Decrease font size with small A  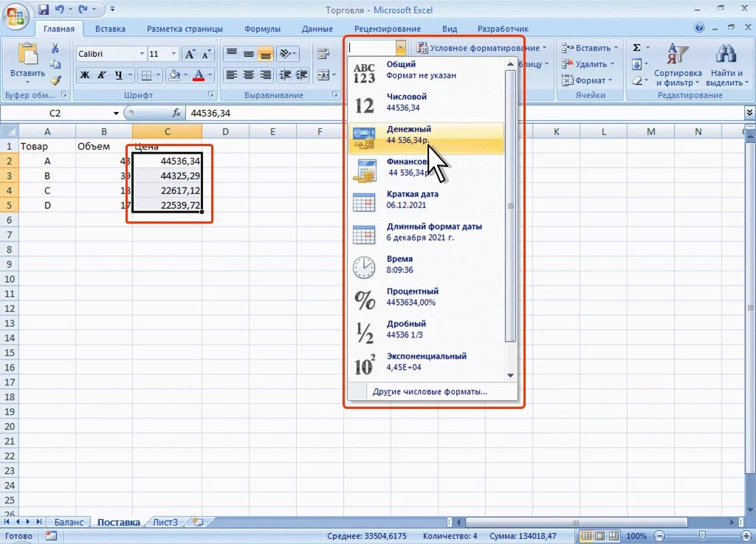207,54
